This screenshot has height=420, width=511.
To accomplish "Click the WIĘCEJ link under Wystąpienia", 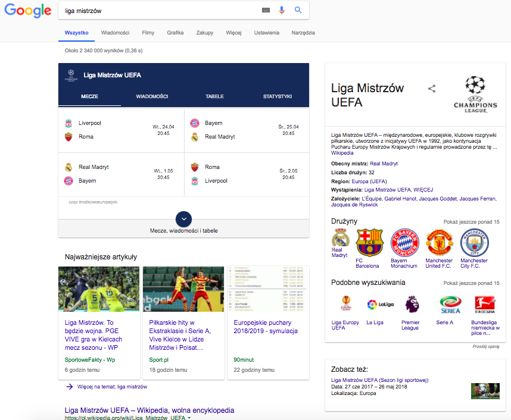I will tap(423, 190).
